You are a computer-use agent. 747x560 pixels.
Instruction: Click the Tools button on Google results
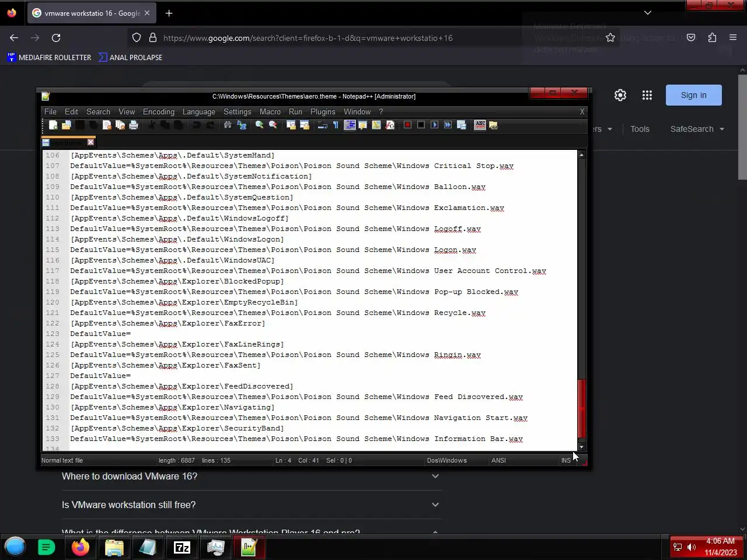pyautogui.click(x=640, y=129)
